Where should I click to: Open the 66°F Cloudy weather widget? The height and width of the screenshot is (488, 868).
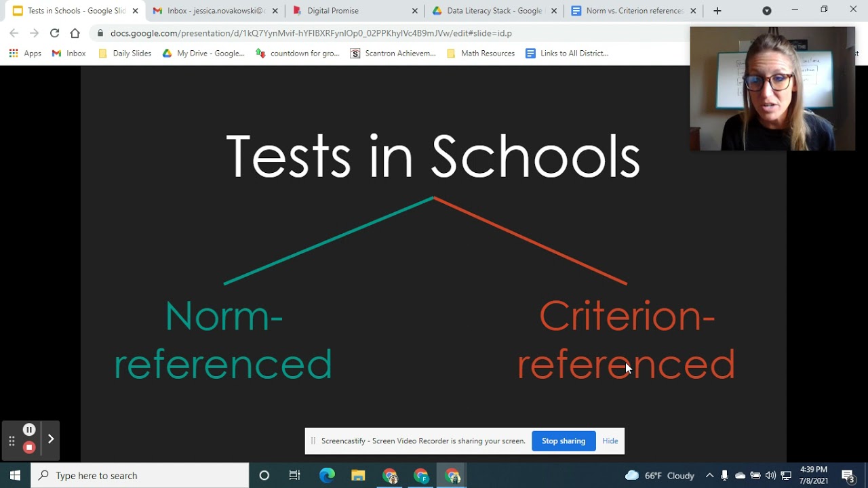[660, 475]
